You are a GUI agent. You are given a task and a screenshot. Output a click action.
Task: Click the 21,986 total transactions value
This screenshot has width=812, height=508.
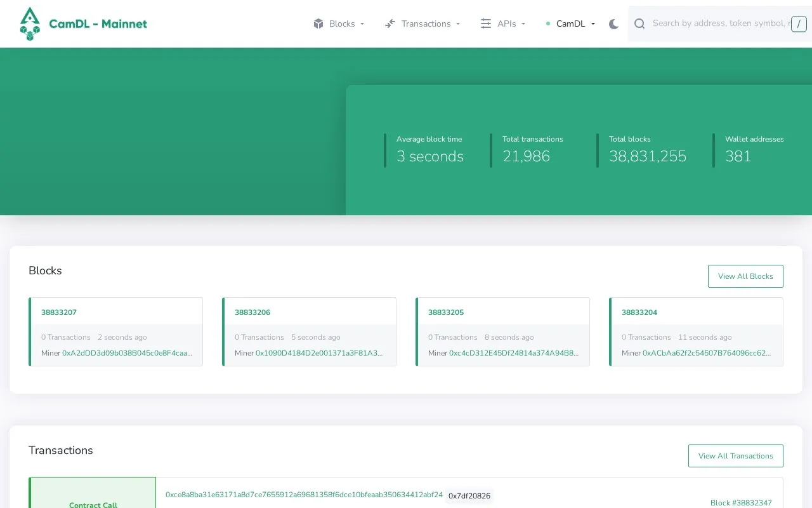tap(527, 156)
